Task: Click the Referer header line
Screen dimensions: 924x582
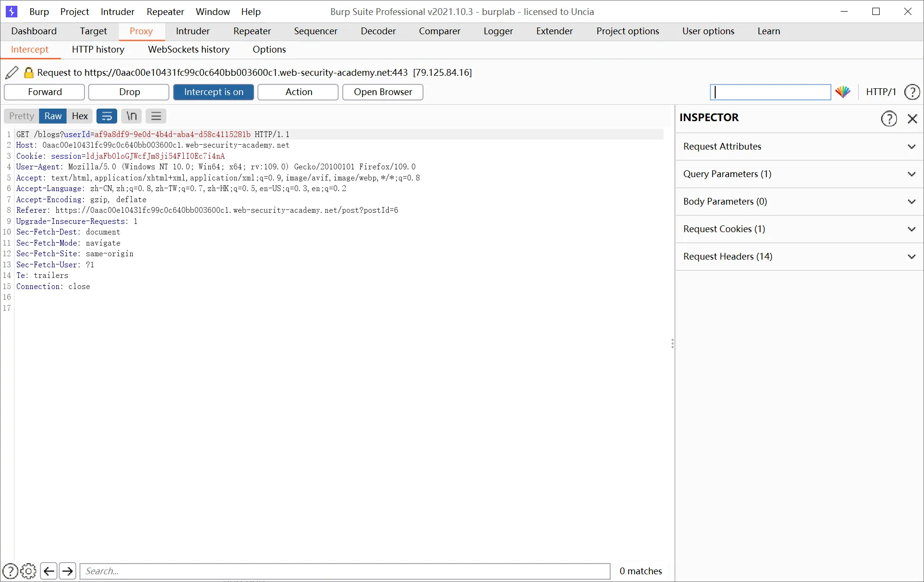Action: pos(207,210)
